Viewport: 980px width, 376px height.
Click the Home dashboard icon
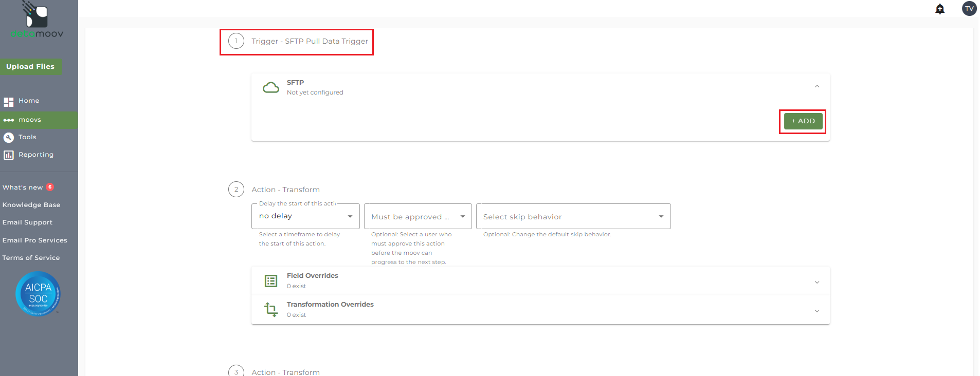pyautogui.click(x=9, y=102)
